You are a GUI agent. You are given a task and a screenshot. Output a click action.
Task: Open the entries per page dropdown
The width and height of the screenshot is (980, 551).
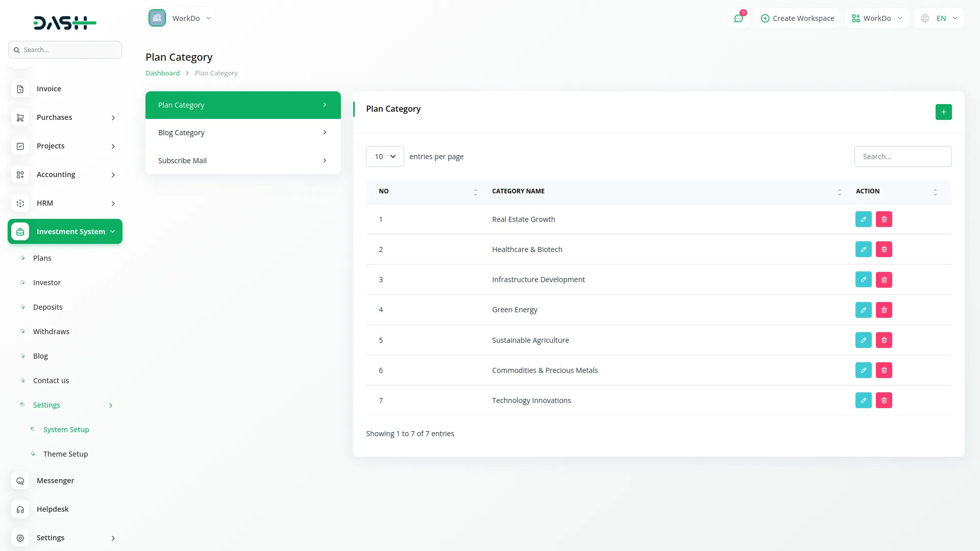point(385,157)
